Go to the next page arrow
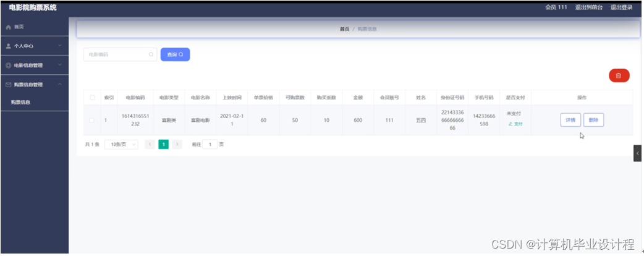Image resolution: width=644 pixels, height=256 pixels. tap(177, 145)
